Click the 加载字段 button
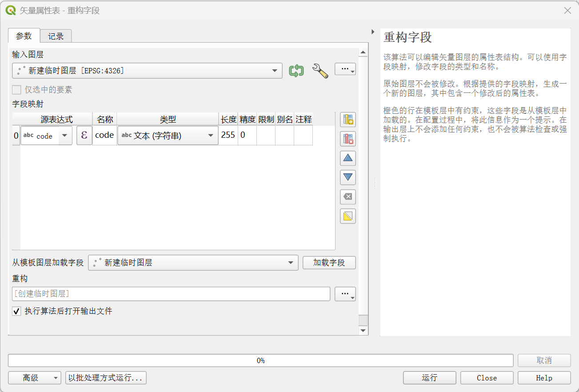Viewport: 579px width, 392px height. pyautogui.click(x=329, y=263)
